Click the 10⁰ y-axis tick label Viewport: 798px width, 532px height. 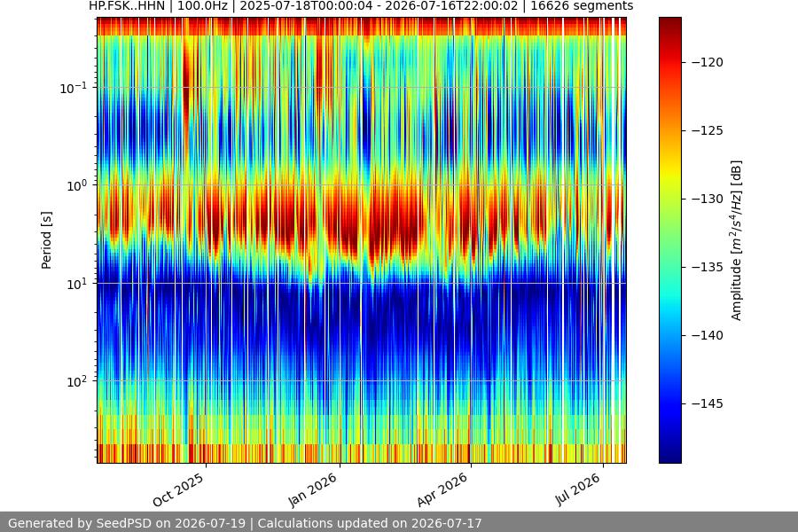coord(76,185)
